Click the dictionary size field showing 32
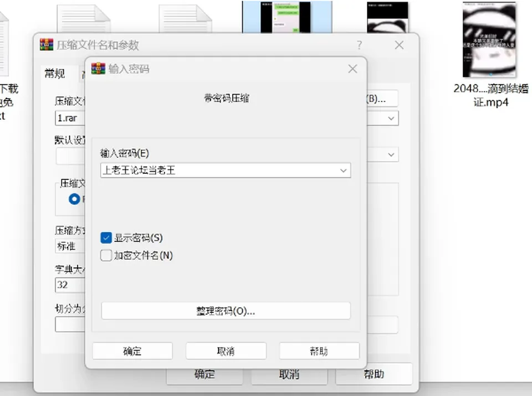Screen dimensions: 532x396 (70, 285)
